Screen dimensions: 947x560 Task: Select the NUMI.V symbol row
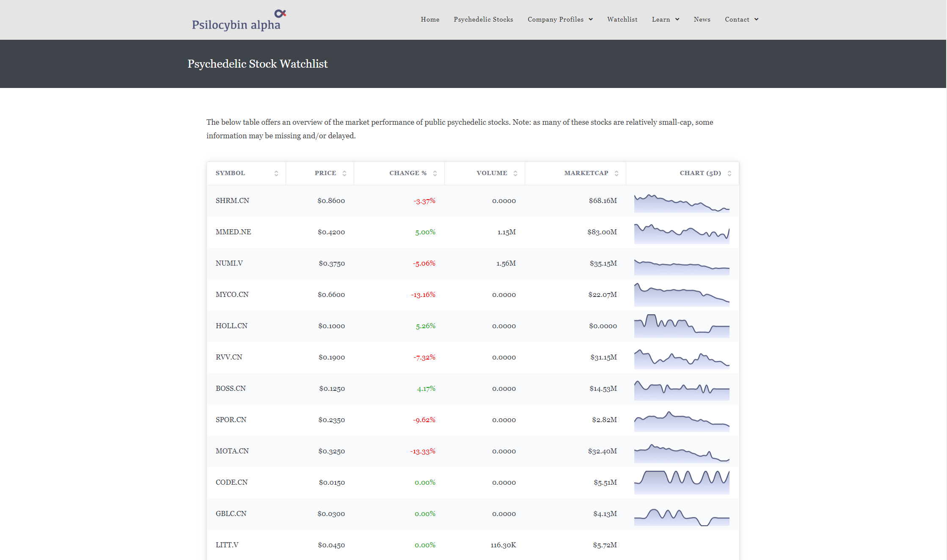click(x=229, y=263)
